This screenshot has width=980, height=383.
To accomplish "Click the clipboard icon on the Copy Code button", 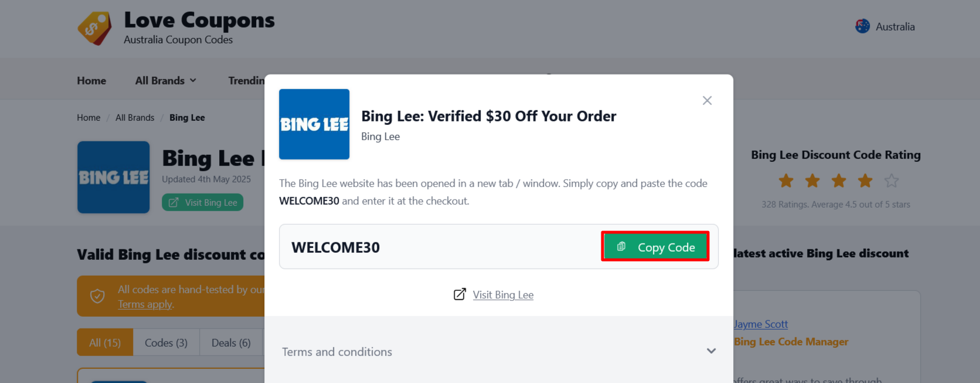I will (x=621, y=246).
